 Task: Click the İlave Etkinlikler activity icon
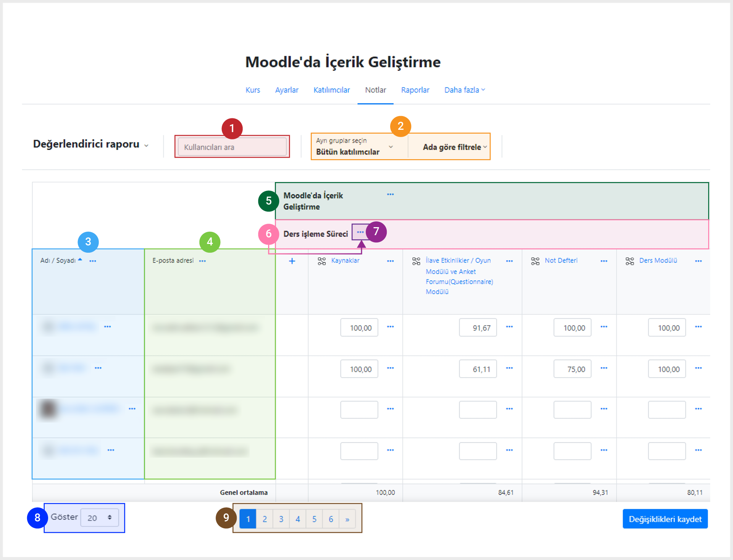(416, 261)
